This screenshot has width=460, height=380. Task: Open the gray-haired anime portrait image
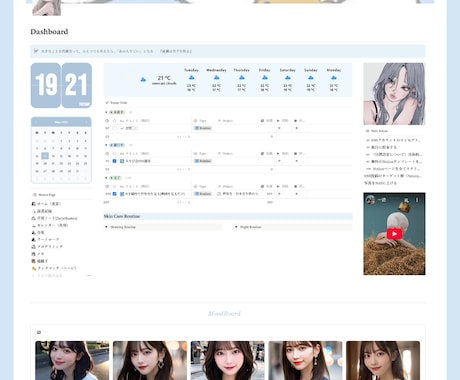[x=394, y=94]
